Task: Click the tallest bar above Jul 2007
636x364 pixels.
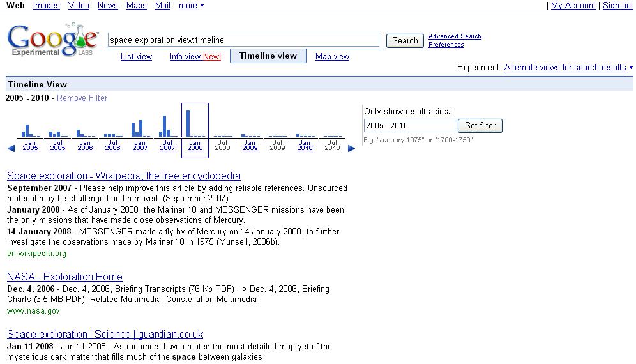Action: (x=165, y=126)
